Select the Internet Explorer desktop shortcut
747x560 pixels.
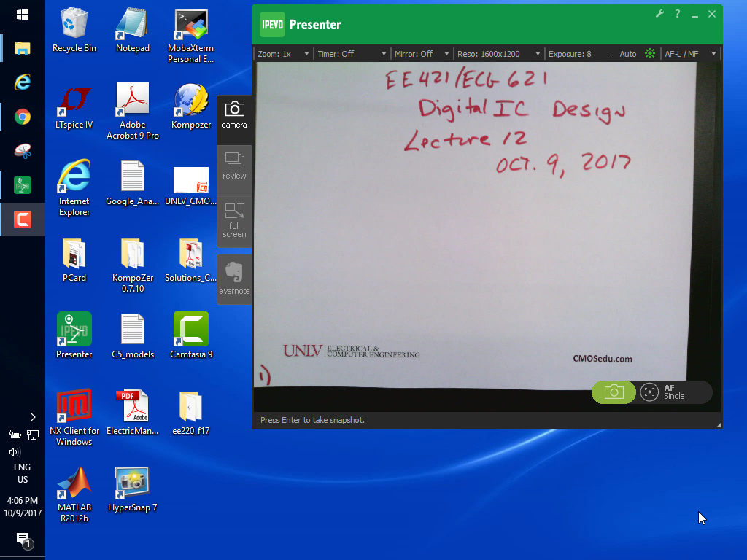point(74,188)
